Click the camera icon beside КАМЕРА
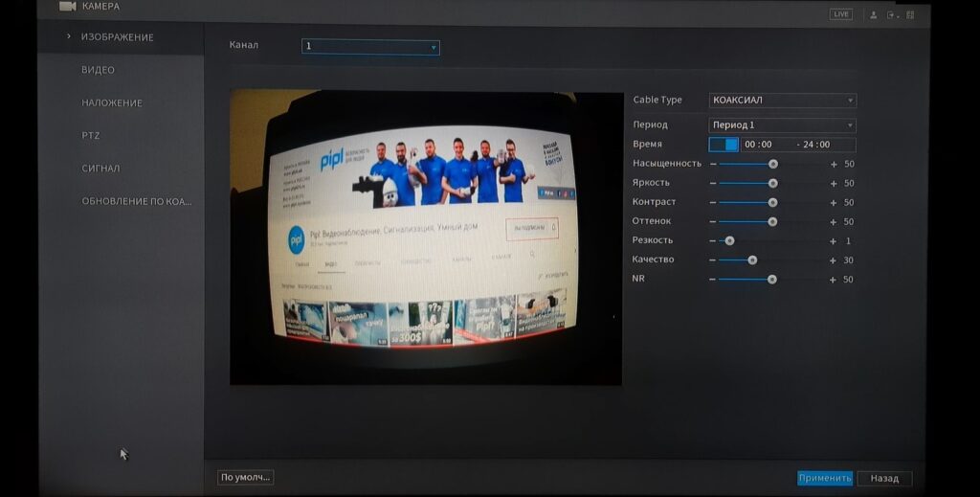The height and width of the screenshot is (497, 980). (68, 7)
